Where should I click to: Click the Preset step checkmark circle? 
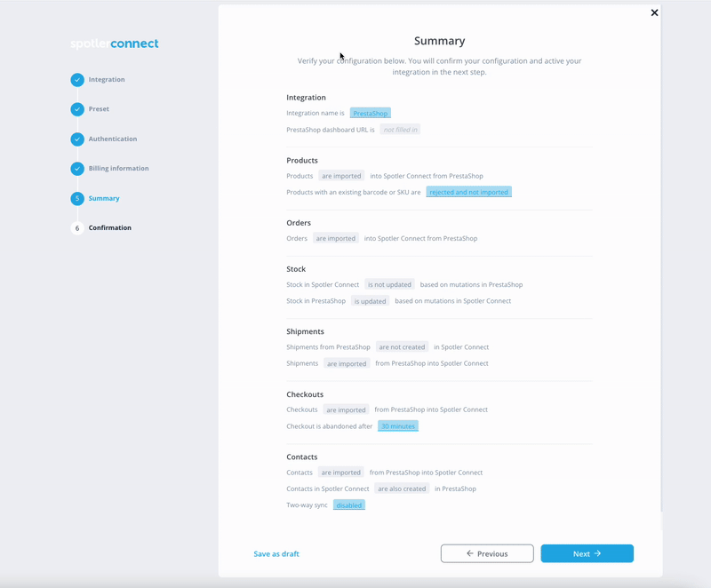pyautogui.click(x=77, y=109)
